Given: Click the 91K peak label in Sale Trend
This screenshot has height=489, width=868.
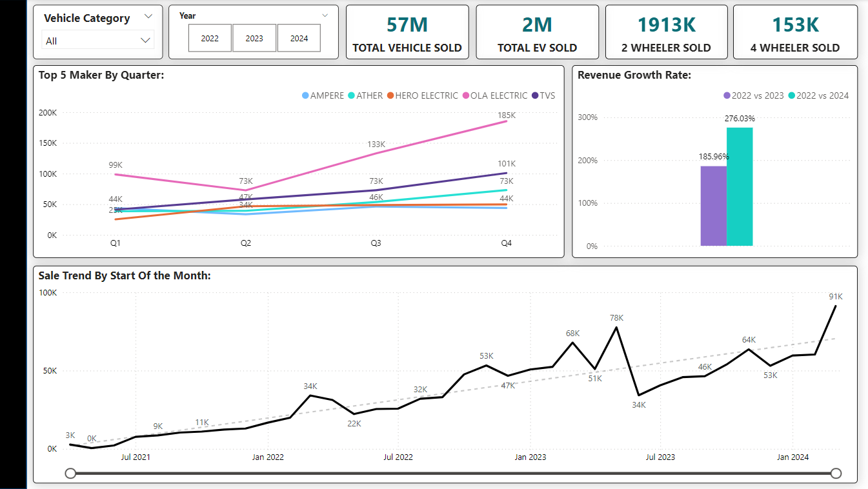Looking at the screenshot, I should pos(836,296).
